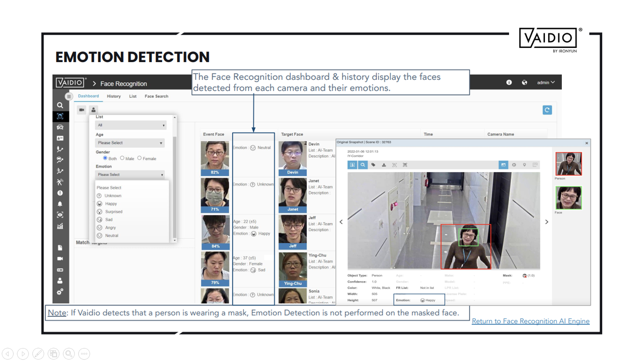Viewport: 644px width, 361px height.
Task: Select the image view icon in snapshot
Action: tap(503, 165)
